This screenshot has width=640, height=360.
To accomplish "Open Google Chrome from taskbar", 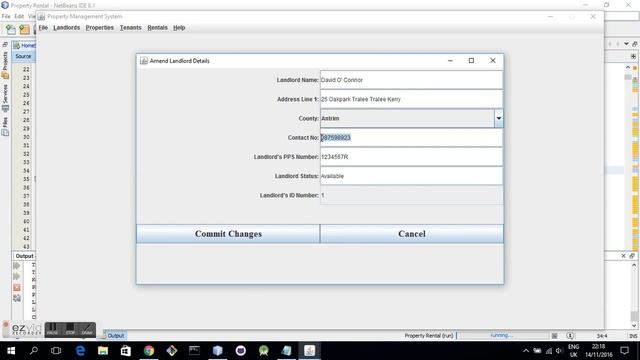I will click(x=149, y=351).
